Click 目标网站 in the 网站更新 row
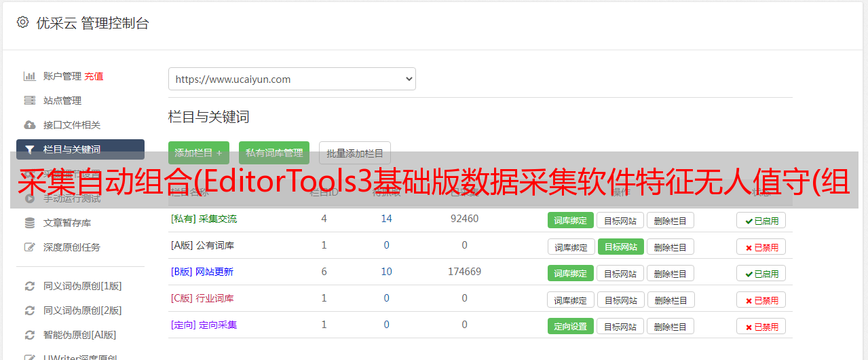This screenshot has width=868, height=360. tap(620, 273)
